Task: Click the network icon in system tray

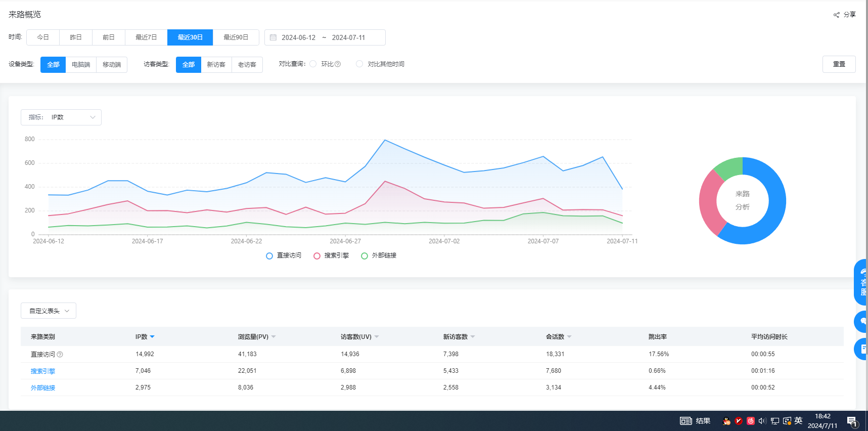Action: coord(775,421)
